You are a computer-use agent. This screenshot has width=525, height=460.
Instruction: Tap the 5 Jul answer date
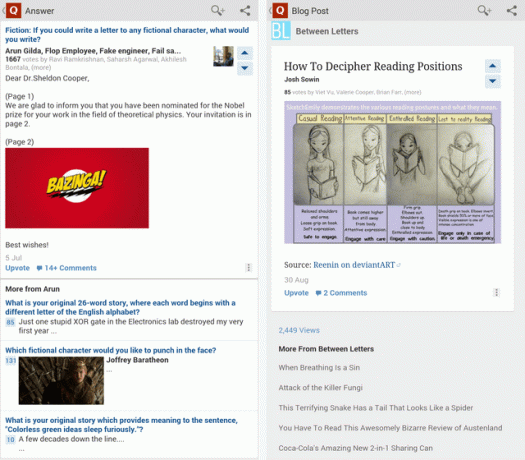tap(13, 258)
